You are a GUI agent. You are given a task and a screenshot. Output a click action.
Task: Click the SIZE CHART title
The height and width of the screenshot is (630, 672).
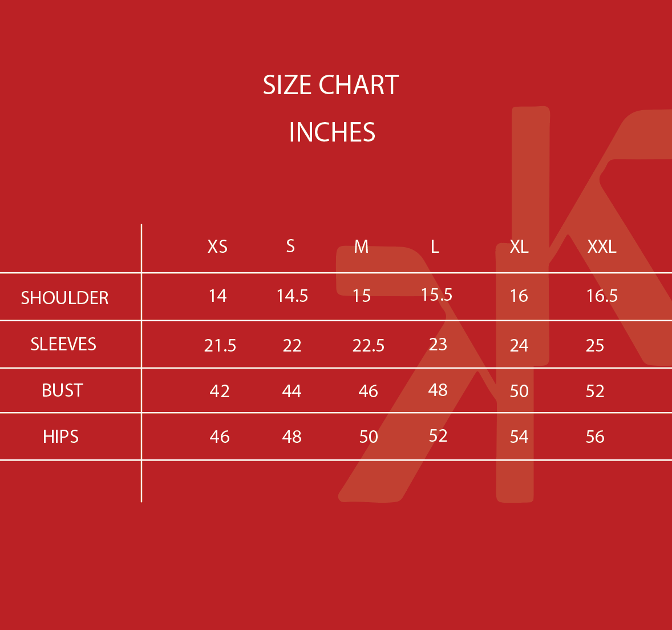[331, 86]
